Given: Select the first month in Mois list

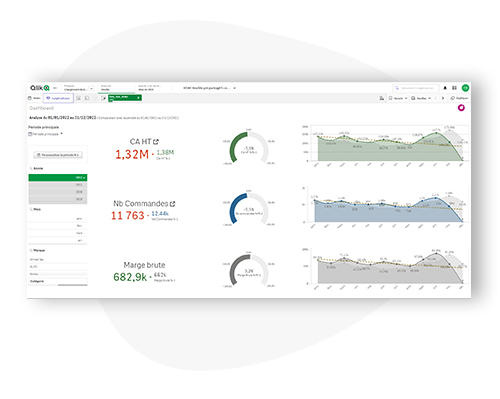Looking at the screenshot, I should (58, 219).
